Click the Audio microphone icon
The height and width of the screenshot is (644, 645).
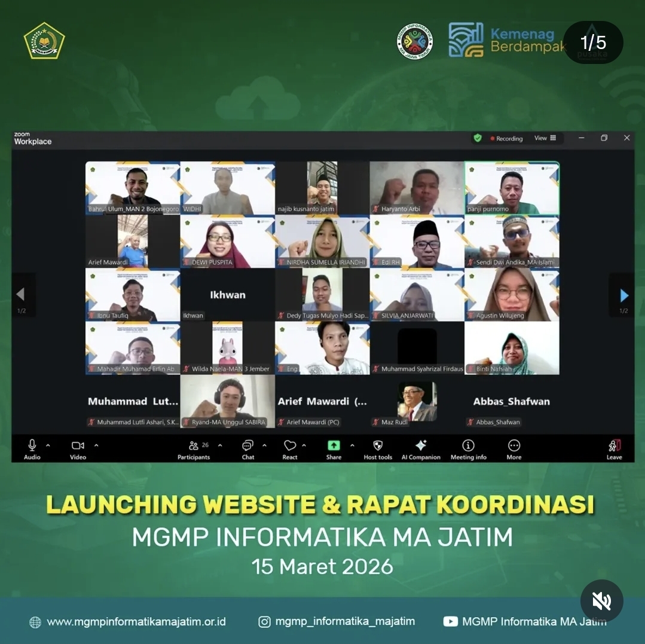tap(32, 445)
